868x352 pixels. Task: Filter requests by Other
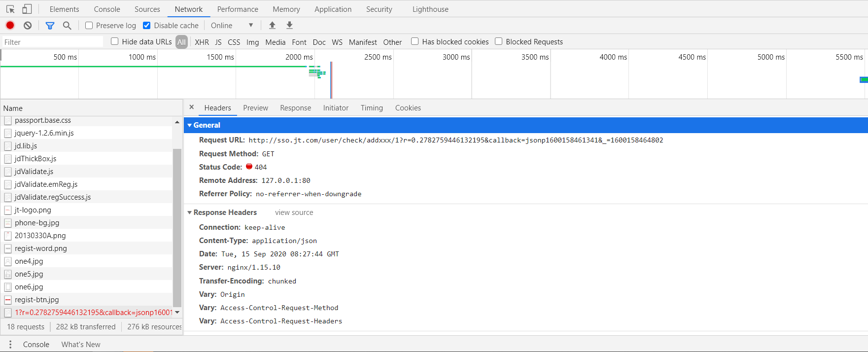(x=392, y=42)
